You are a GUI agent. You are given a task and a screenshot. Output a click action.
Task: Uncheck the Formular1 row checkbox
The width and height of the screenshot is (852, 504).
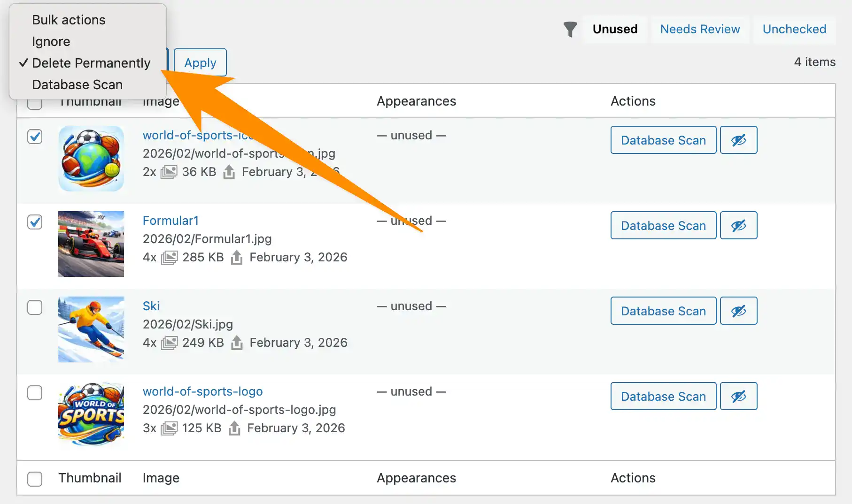click(x=35, y=222)
